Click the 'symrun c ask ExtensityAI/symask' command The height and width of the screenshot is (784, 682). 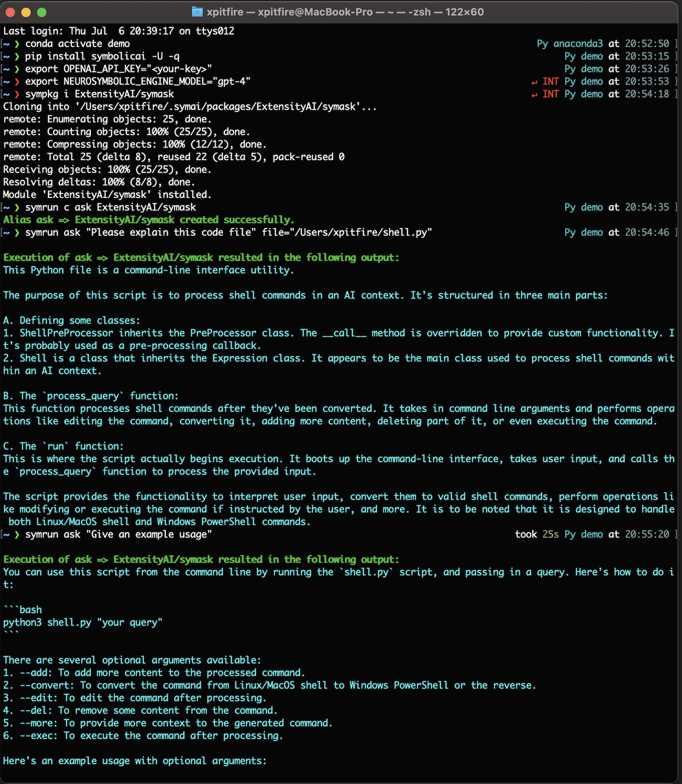coord(111,207)
